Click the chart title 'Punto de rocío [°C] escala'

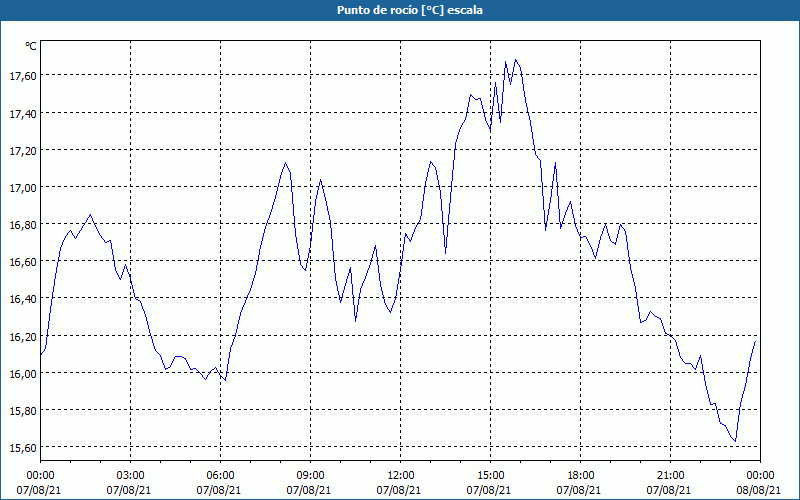point(410,10)
